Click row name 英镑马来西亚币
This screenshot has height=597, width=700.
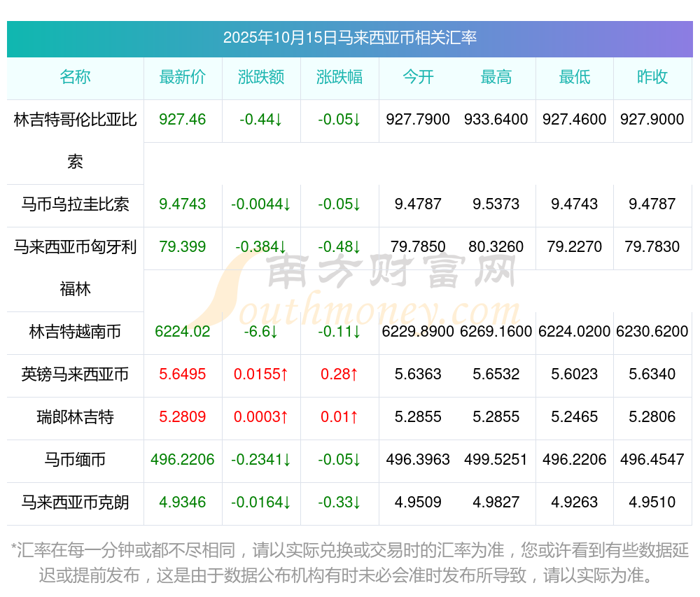(x=75, y=374)
